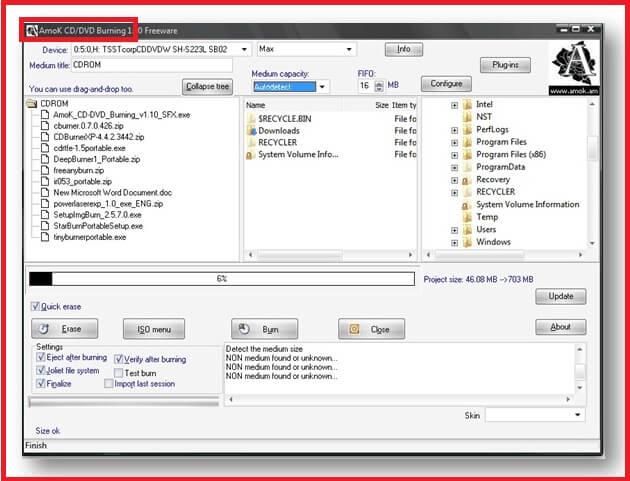Click the project size progress bar
Image resolution: width=630 pixels, height=481 pixels.
[x=220, y=279]
